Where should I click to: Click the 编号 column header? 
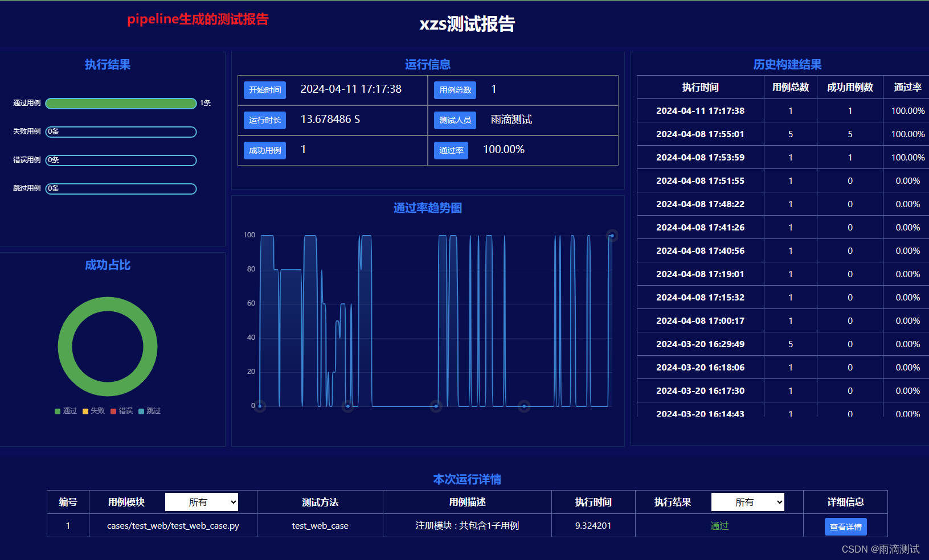(68, 502)
